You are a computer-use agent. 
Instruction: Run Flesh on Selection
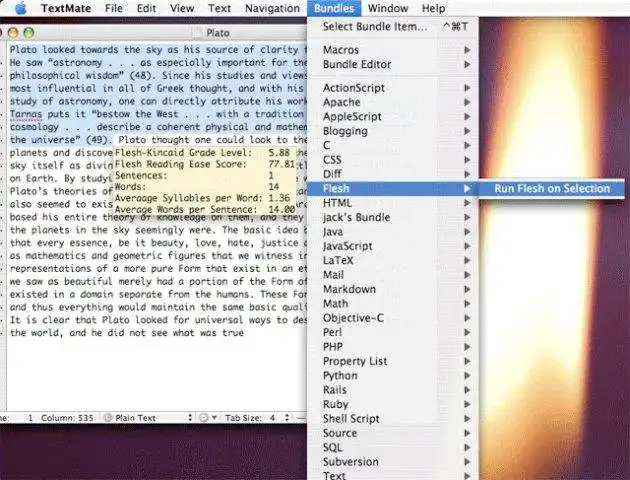click(x=552, y=188)
